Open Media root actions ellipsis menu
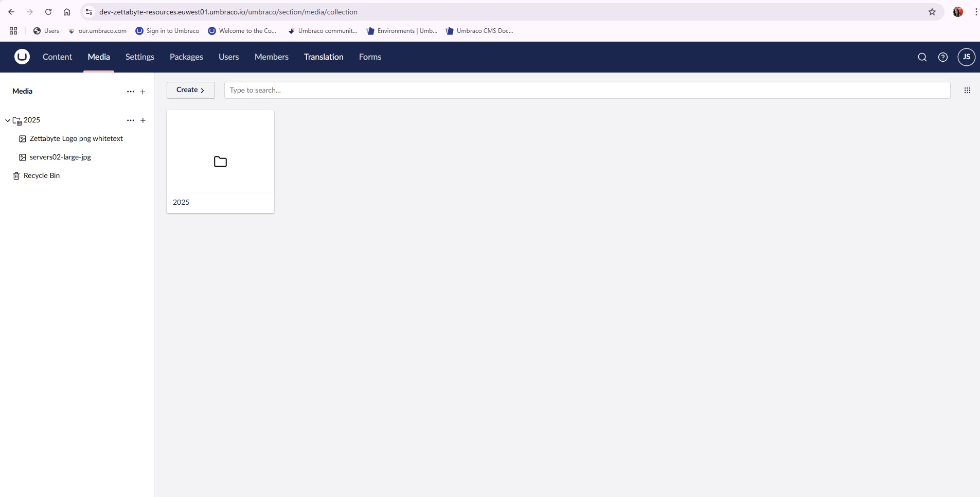 pyautogui.click(x=131, y=92)
